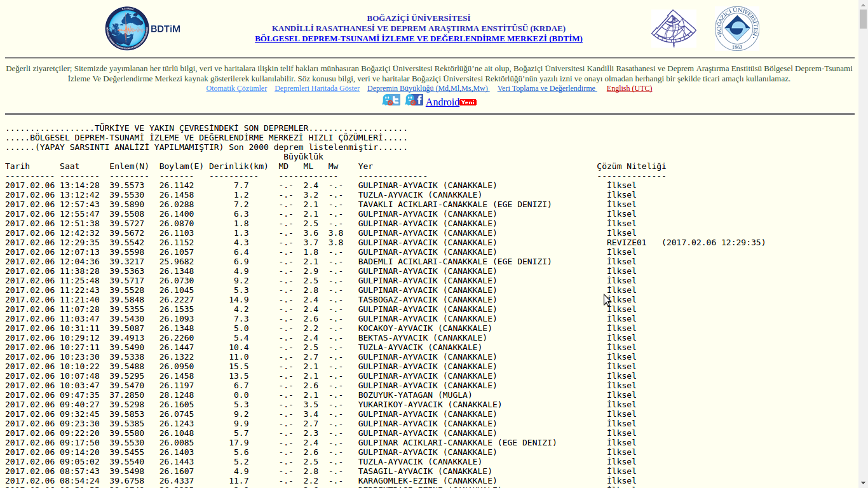The height and width of the screenshot is (488, 868).
Task: Click the REVIZE01 status text
Action: click(627, 243)
